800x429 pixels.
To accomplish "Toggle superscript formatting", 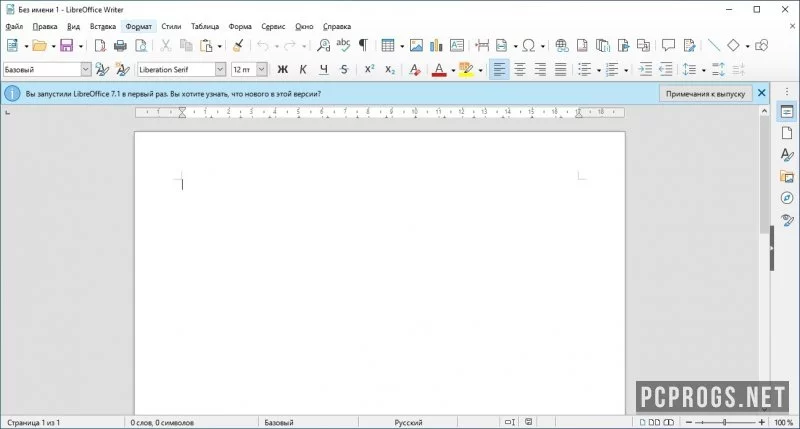I will pos(369,69).
